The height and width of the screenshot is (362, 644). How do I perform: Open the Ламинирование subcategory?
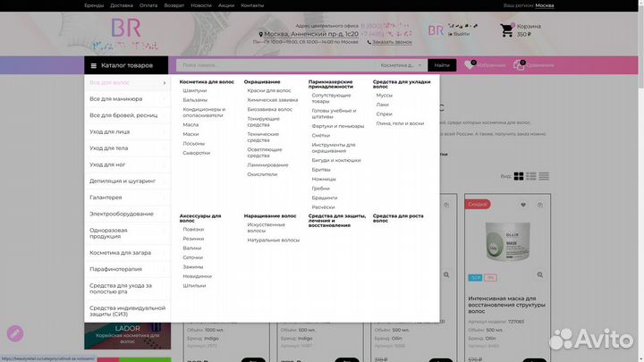267,165
